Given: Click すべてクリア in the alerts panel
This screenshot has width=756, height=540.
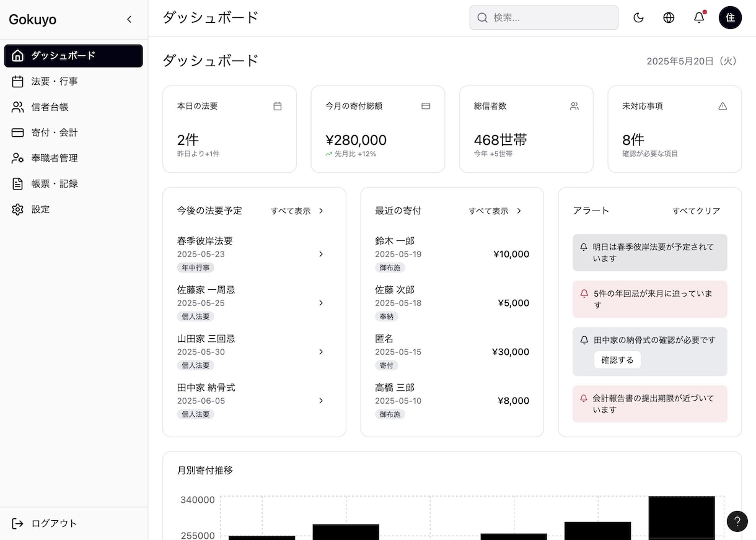Looking at the screenshot, I should [697, 211].
